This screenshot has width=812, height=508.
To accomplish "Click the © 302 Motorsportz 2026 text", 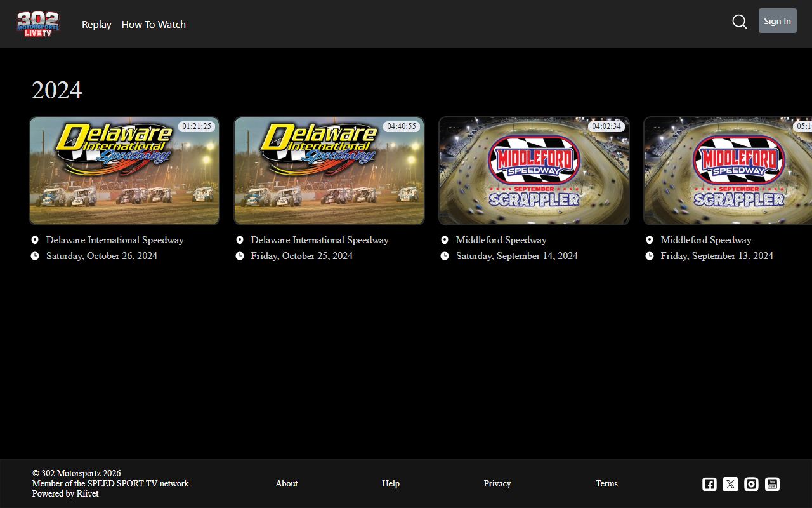I will tap(77, 473).
